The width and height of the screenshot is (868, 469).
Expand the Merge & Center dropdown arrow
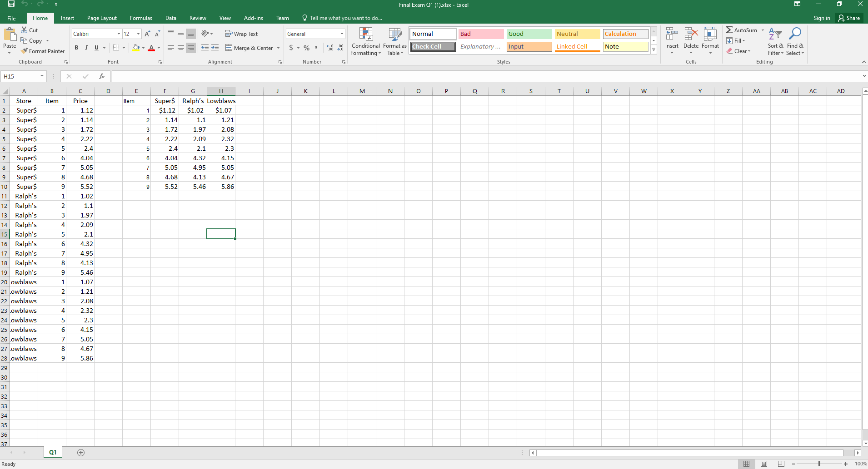pyautogui.click(x=278, y=48)
